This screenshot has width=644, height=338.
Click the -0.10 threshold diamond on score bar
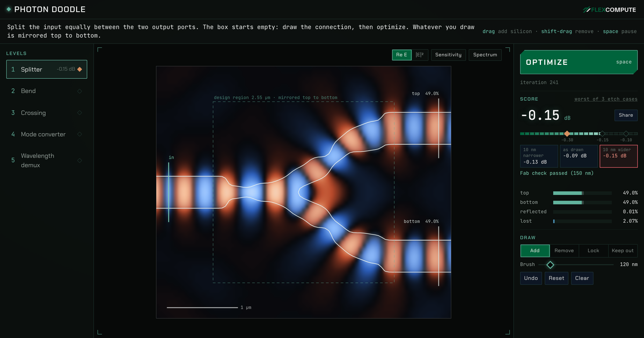pos(626,133)
